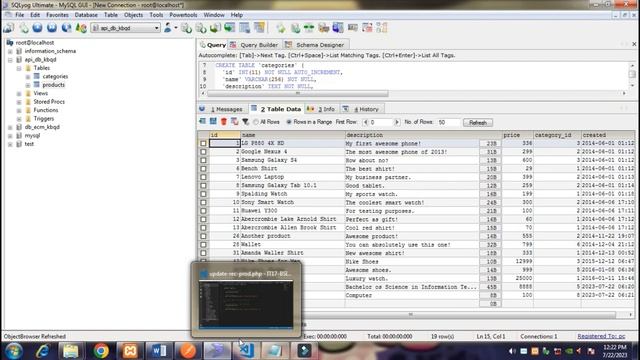
Task: Collapse the api_db_kbqd database node
Action: pos(10,60)
